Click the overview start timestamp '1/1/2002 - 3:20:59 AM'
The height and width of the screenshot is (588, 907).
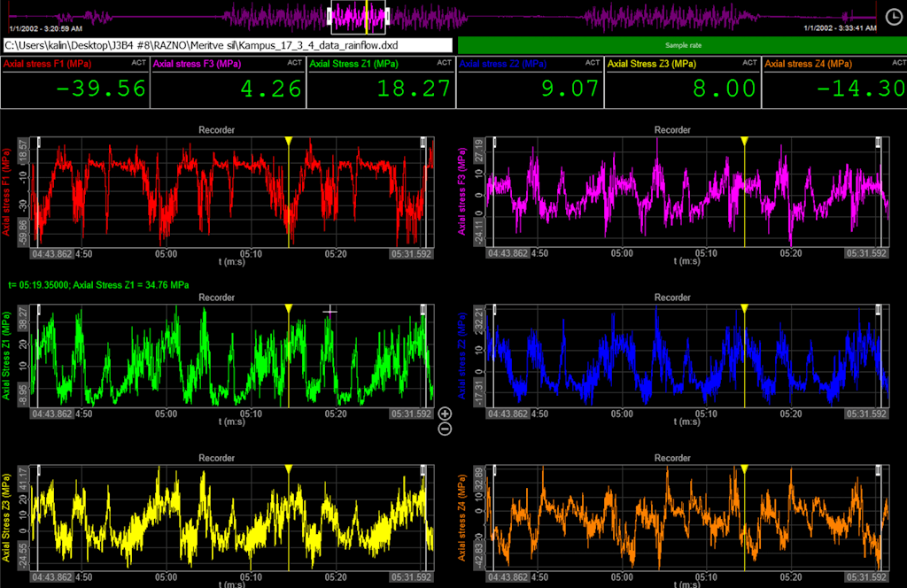[46, 28]
